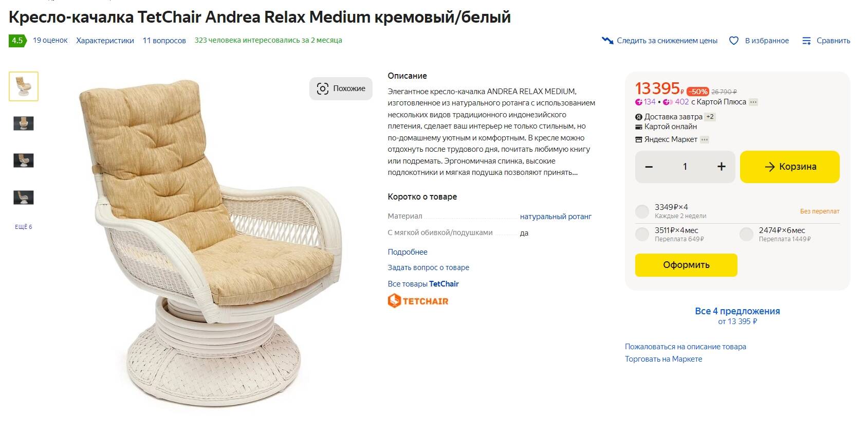Increase quantity with the plus button
The image size is (868, 429).
pos(721,167)
